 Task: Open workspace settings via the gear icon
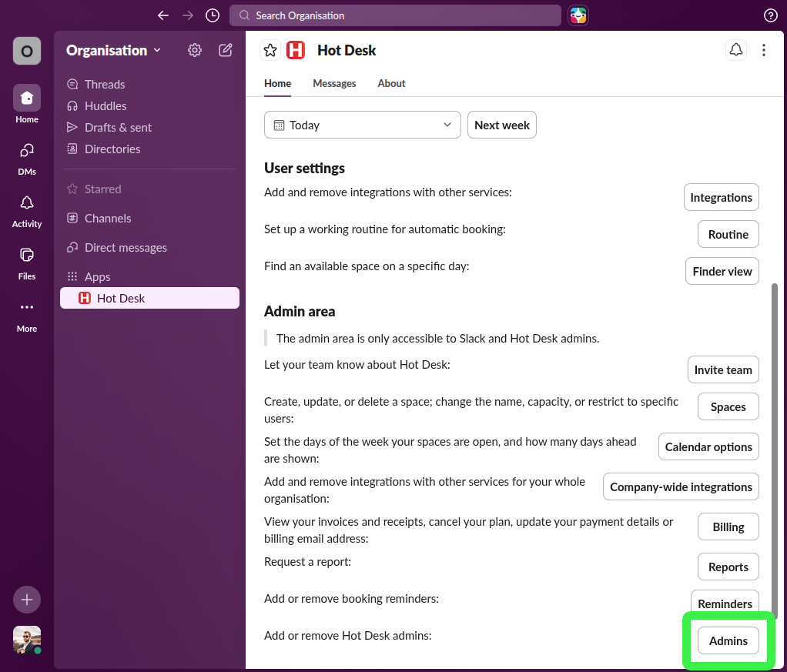194,49
